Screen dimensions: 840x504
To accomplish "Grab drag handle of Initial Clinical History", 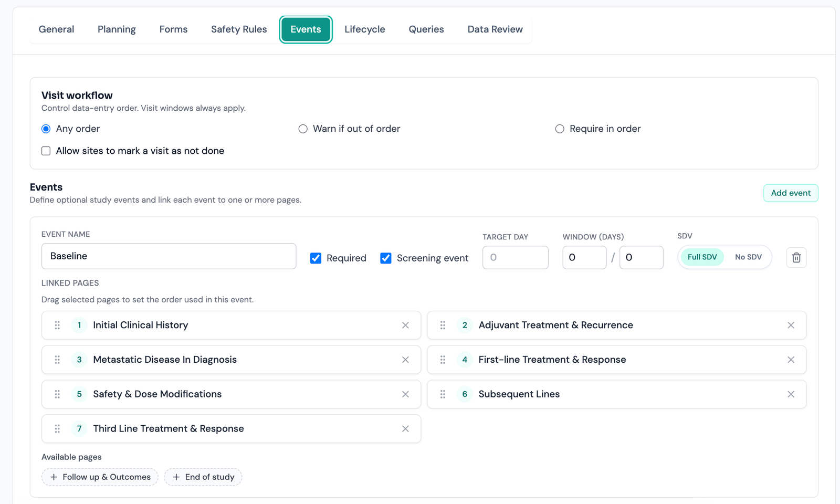I will pos(57,325).
